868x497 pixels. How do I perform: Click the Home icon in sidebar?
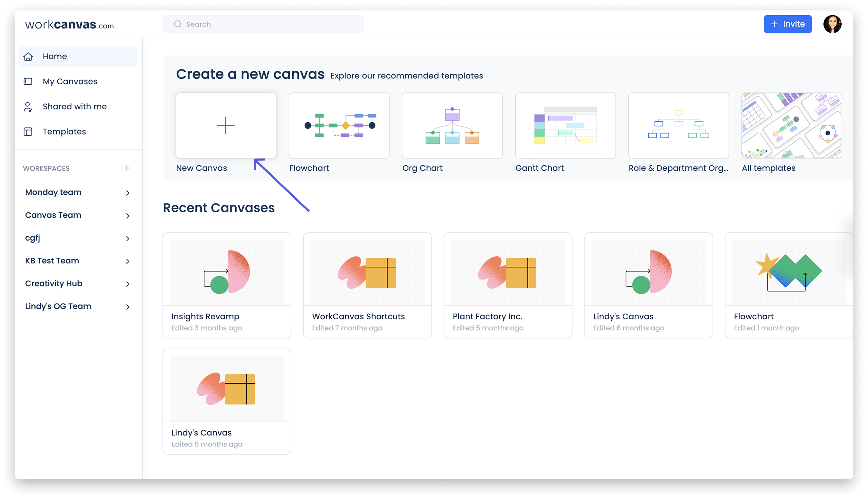tap(29, 56)
